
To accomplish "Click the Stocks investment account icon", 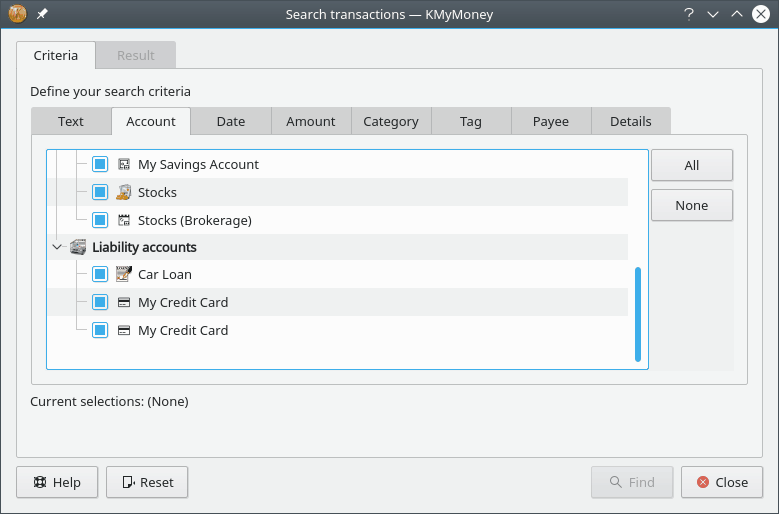I will coord(124,192).
